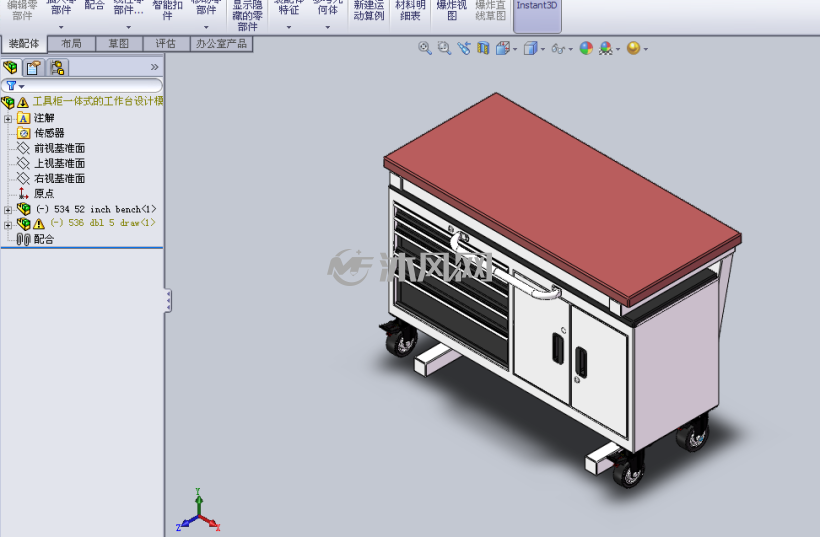
Task: Switch to 办公室产品 tab
Action: point(221,44)
